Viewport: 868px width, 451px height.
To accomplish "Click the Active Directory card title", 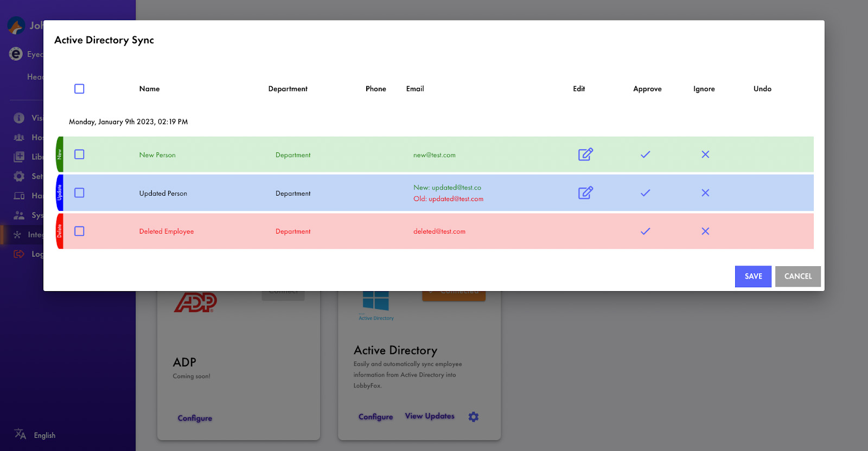I will (395, 350).
